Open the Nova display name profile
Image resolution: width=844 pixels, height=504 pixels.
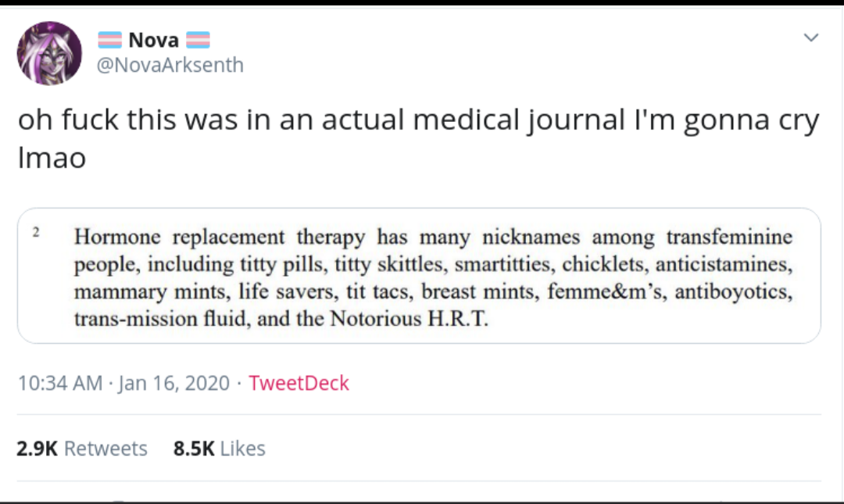coord(153,41)
